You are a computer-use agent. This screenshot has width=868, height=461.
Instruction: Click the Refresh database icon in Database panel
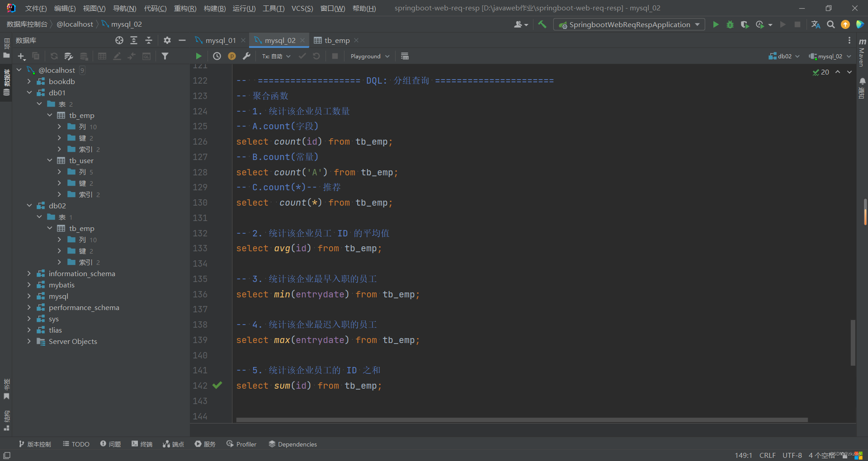[x=54, y=56]
